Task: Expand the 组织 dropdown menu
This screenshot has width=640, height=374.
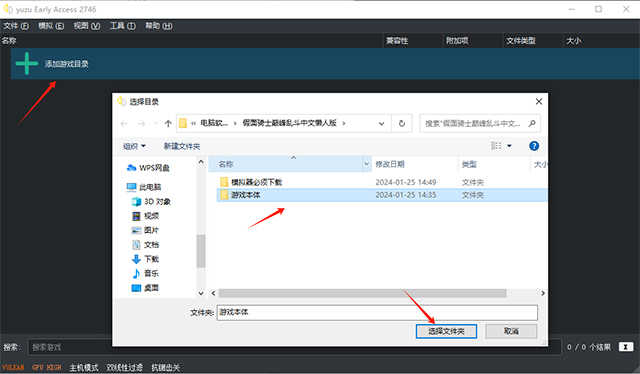Action: tap(134, 146)
